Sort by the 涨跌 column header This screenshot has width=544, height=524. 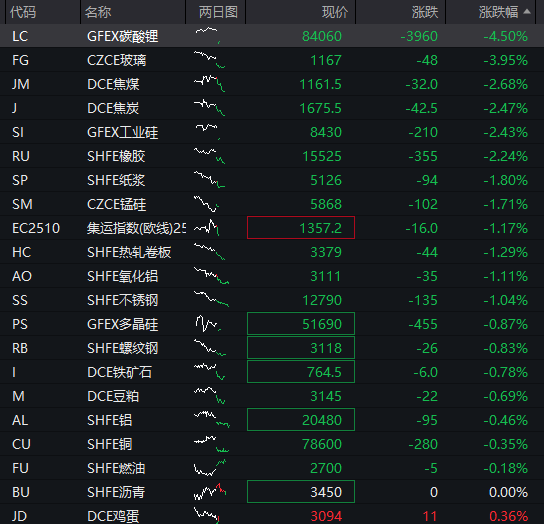425,12
